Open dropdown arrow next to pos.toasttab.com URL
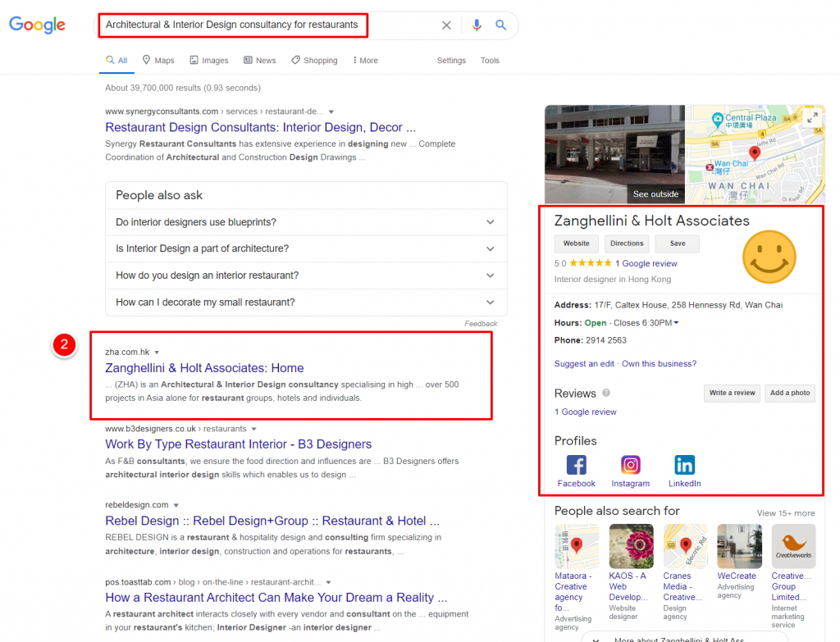The height and width of the screenshot is (642, 840). point(328,583)
